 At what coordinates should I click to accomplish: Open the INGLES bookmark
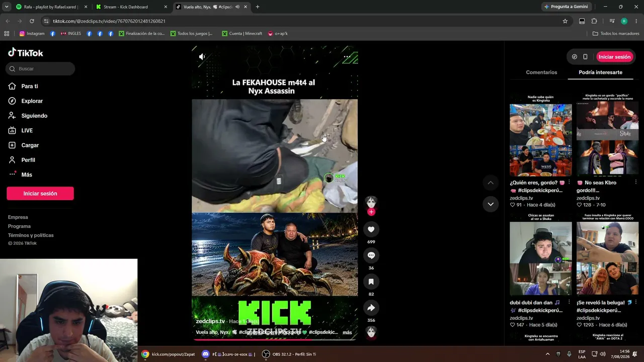pyautogui.click(x=71, y=34)
